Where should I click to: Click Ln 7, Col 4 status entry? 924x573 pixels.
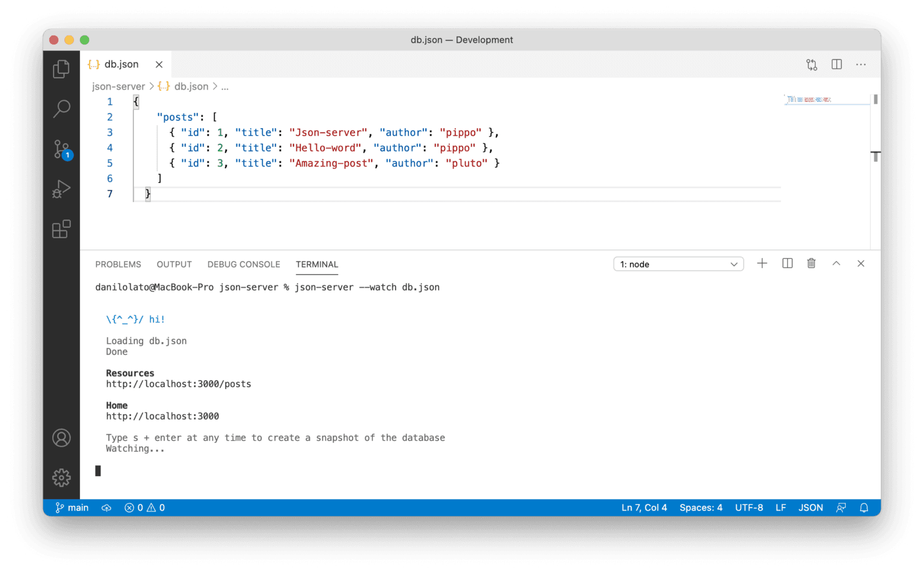point(644,508)
